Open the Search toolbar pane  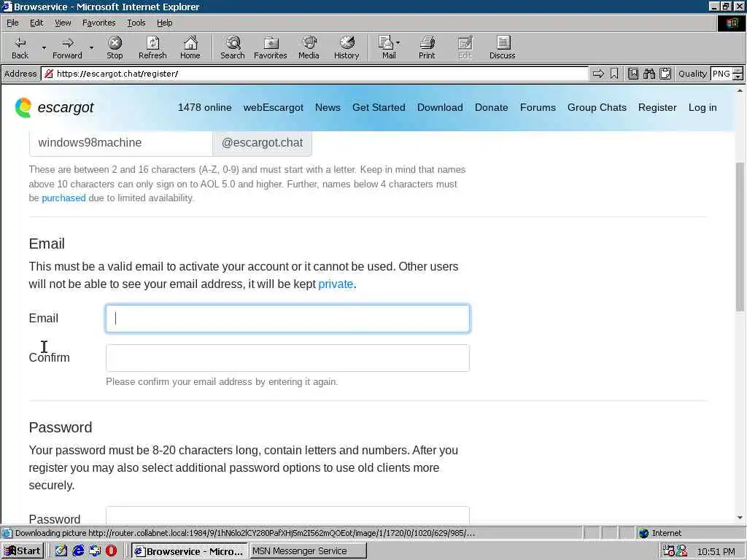(233, 47)
